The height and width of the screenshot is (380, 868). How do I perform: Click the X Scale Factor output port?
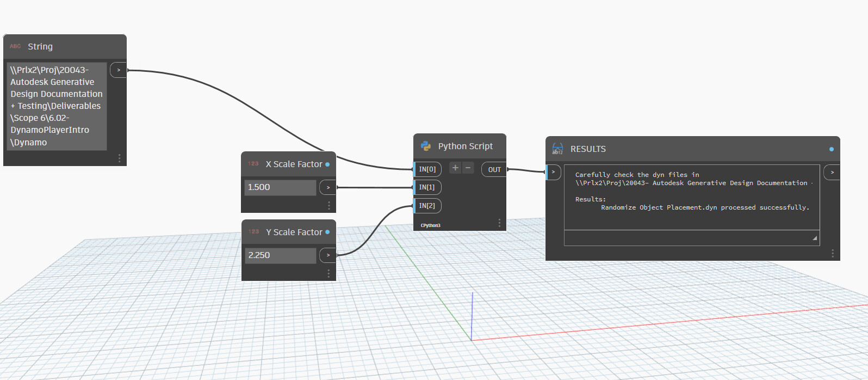tap(328, 187)
